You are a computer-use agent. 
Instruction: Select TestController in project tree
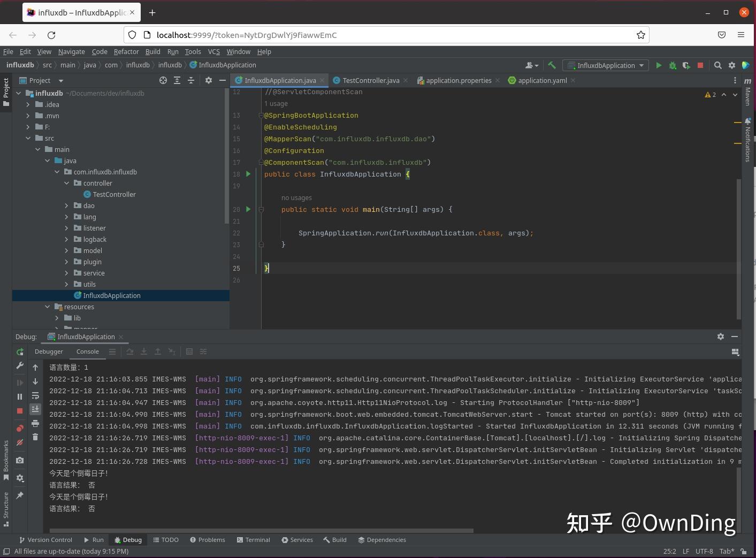[114, 194]
